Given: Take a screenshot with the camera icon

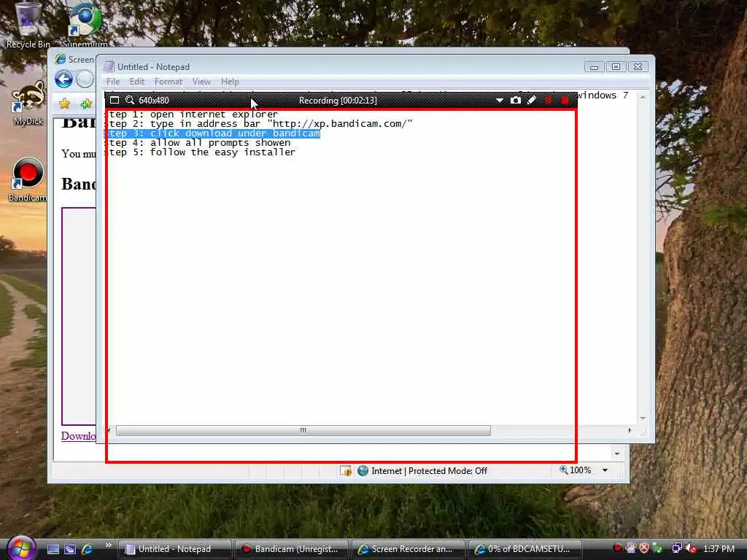Looking at the screenshot, I should coord(516,100).
